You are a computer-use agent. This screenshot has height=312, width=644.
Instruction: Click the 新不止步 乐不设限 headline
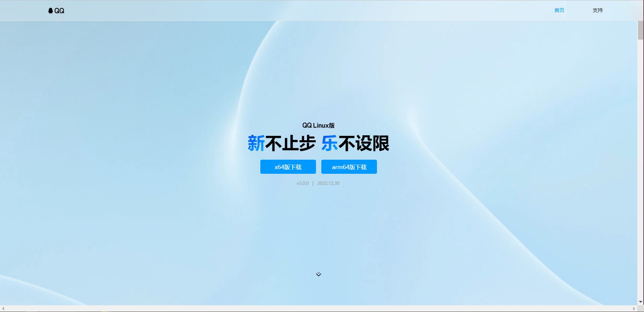point(318,143)
